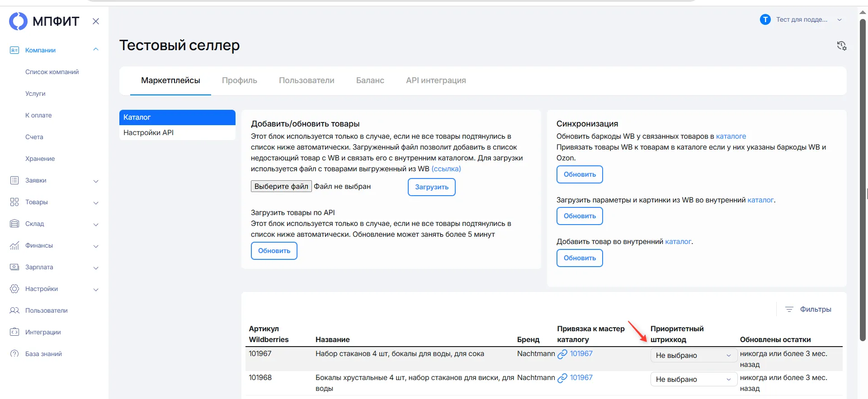Click the Пользователи people icon
Viewport: 868px width, 399px height.
(x=14, y=310)
